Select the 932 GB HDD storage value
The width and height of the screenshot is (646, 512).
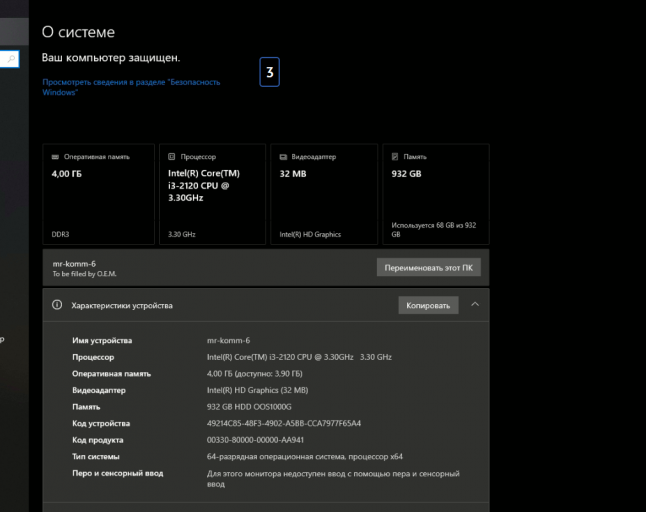249,407
